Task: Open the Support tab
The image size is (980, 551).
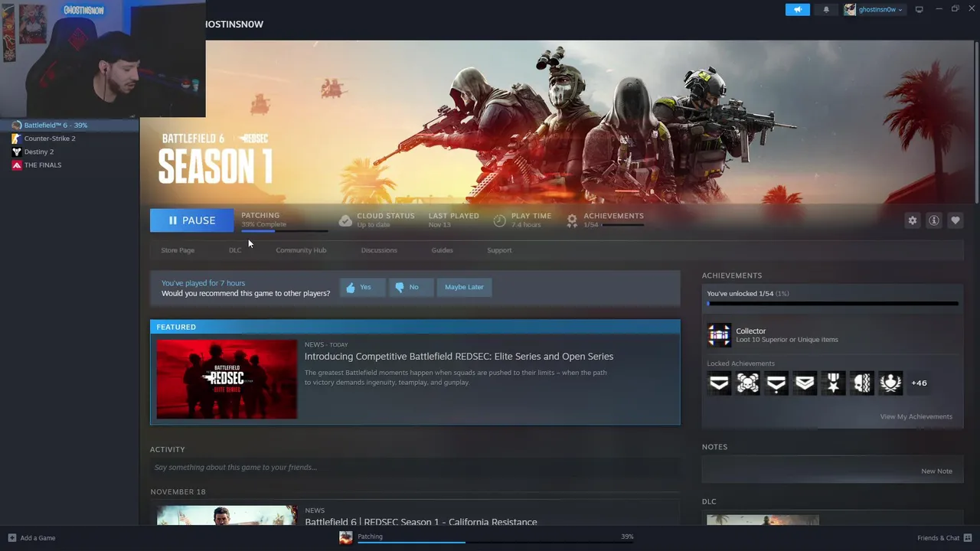Action: [499, 250]
